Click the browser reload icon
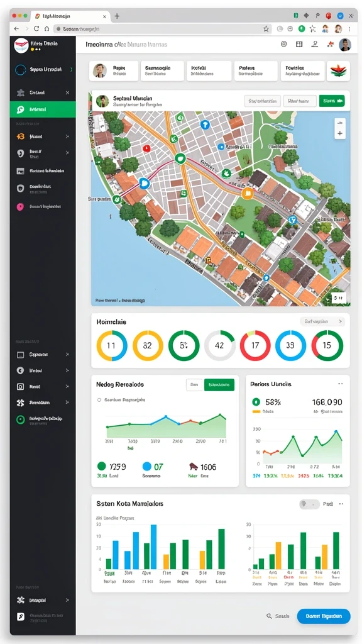Viewport: 362px width, 644px height. [x=36, y=29]
